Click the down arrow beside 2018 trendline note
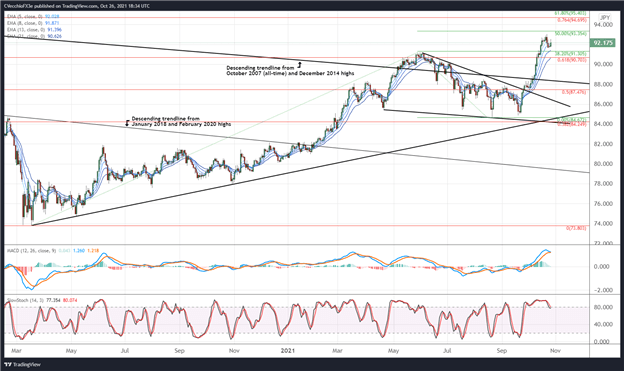This screenshot has width=624, height=371. point(127,124)
